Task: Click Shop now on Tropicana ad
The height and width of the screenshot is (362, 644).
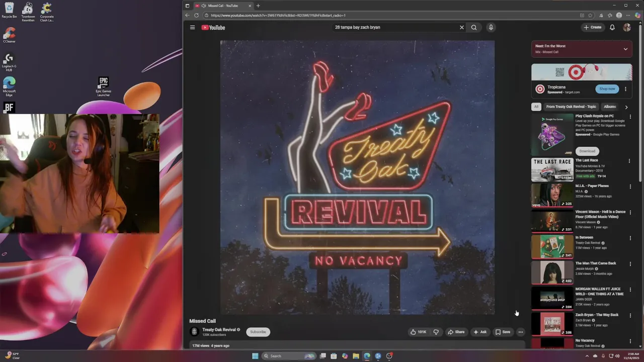Action: [x=607, y=89]
